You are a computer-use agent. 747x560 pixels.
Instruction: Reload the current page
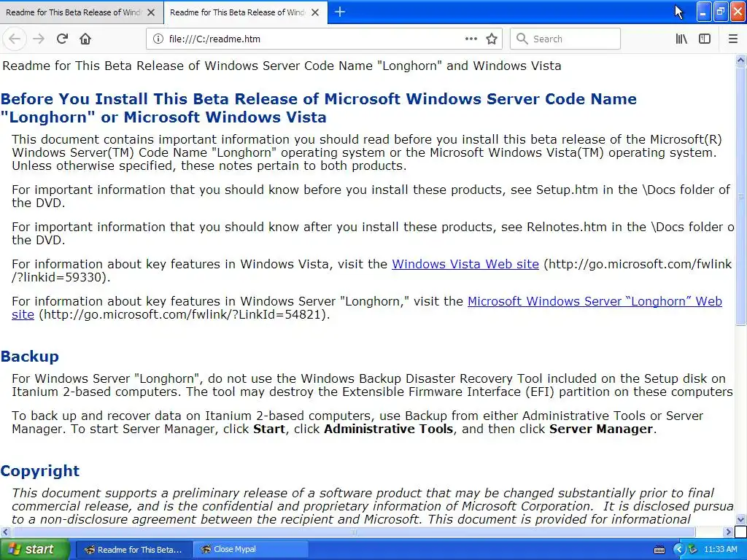pos(62,39)
